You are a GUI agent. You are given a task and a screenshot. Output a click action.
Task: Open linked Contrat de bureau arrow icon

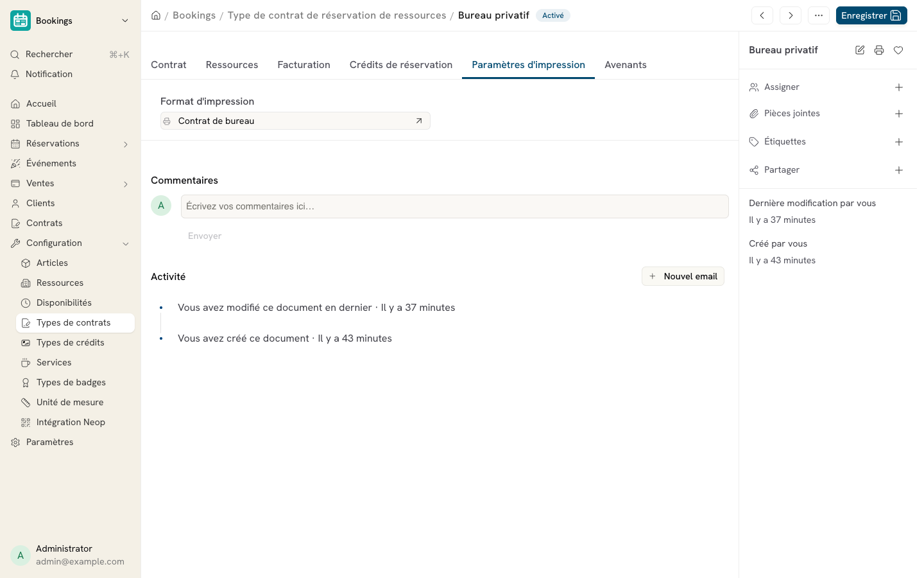419,121
